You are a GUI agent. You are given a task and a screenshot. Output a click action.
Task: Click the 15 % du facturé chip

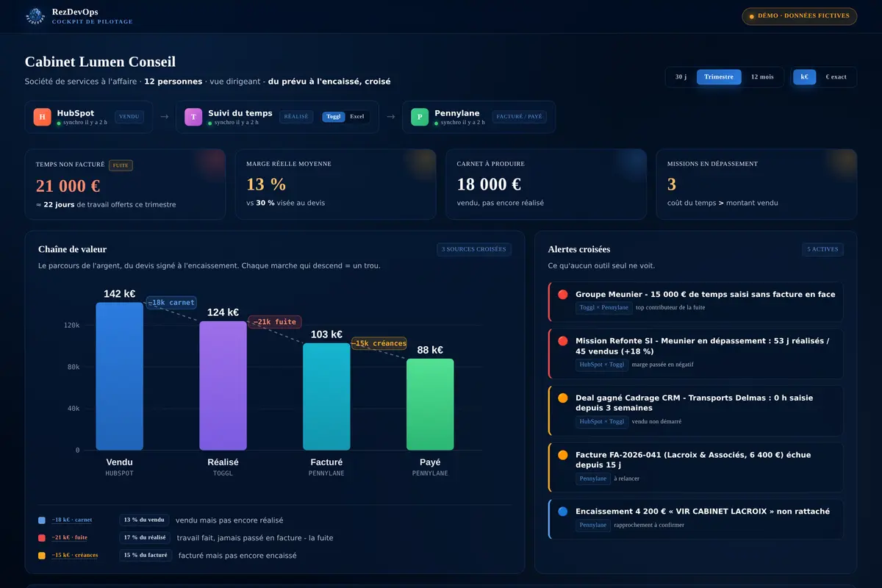click(146, 555)
